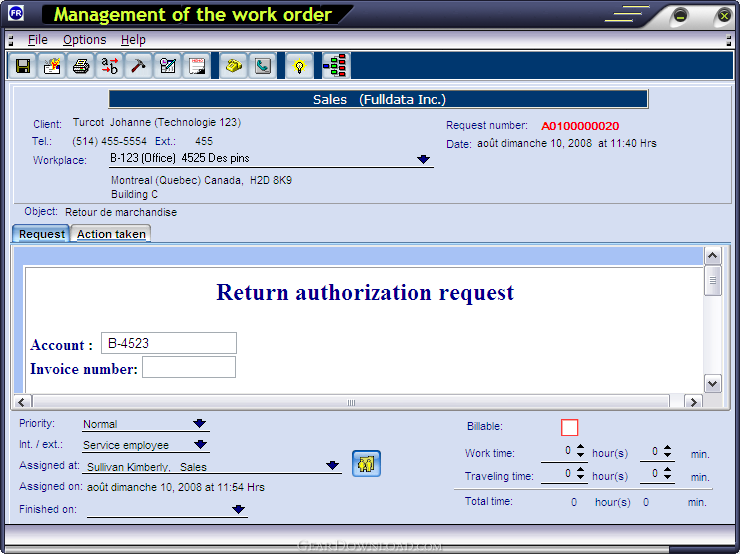Click the vertical scrollbar thumb
This screenshot has height=554, width=740.
[713, 280]
